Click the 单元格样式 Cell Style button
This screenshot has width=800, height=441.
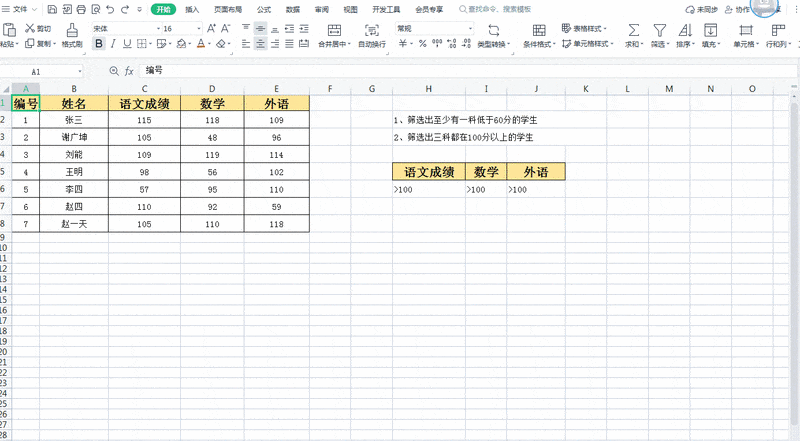coord(588,44)
